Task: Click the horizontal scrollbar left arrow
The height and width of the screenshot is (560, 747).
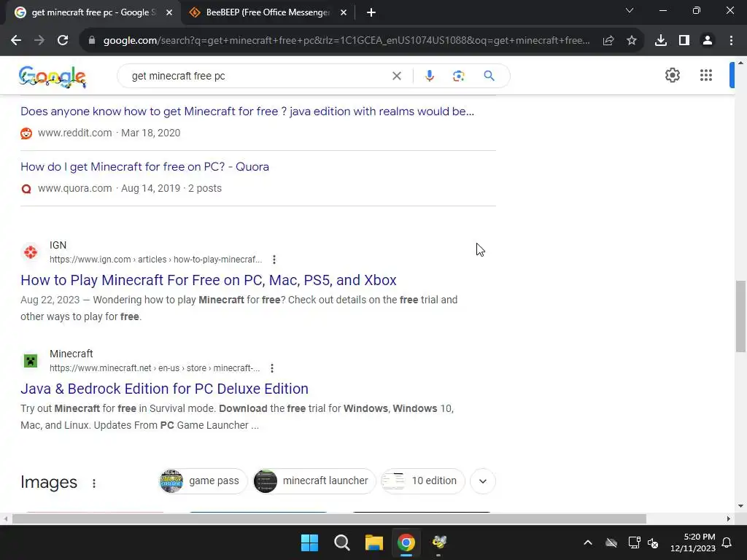Action: click(x=5, y=519)
